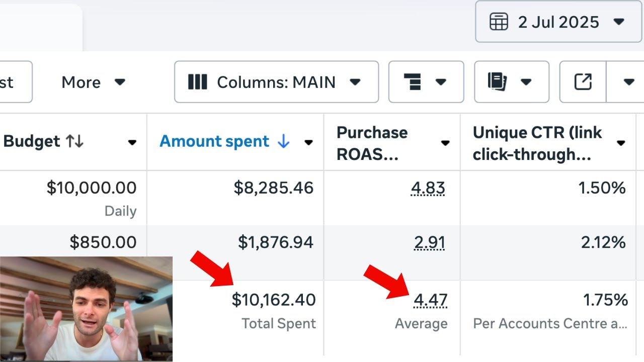The height and width of the screenshot is (362, 644).
Task: Open the Amount spent column options caret
Action: [x=309, y=143]
